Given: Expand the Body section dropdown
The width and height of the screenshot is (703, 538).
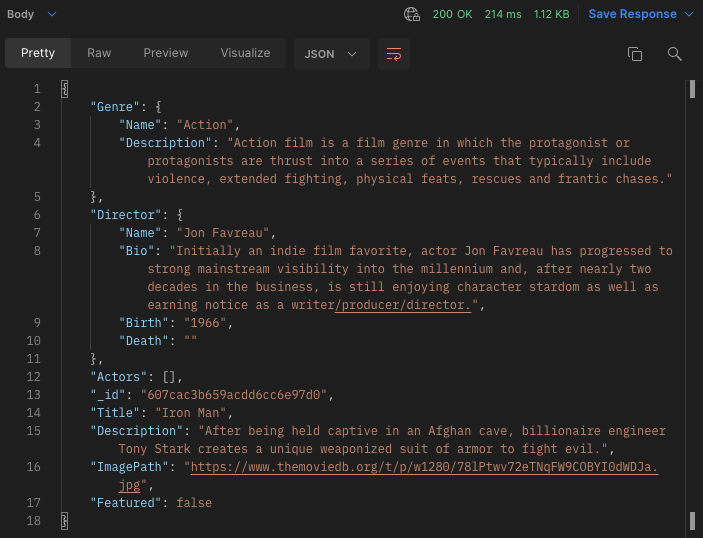Looking at the screenshot, I should [51, 14].
